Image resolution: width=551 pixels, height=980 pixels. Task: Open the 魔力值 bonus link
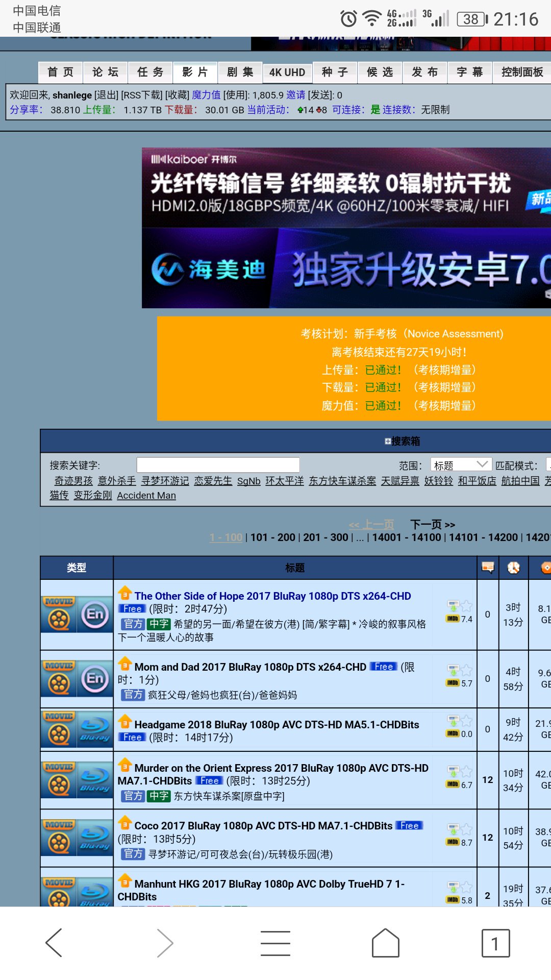206,95
